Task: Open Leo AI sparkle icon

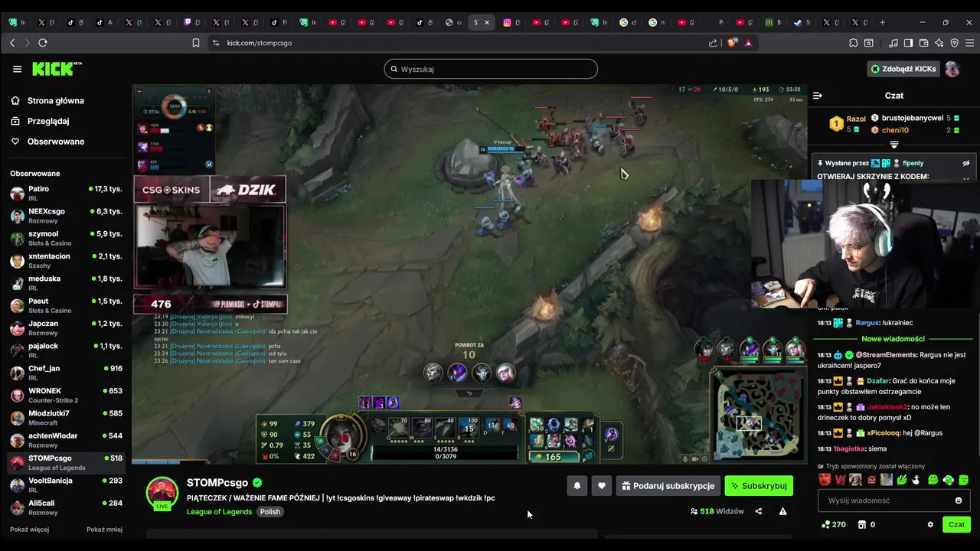Action: (x=939, y=43)
